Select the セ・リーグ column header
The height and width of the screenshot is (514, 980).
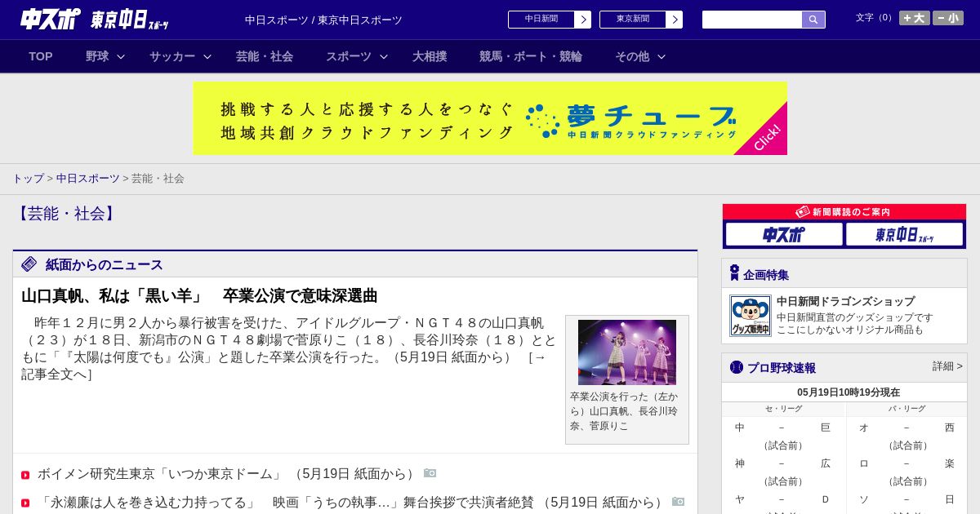[x=784, y=409]
